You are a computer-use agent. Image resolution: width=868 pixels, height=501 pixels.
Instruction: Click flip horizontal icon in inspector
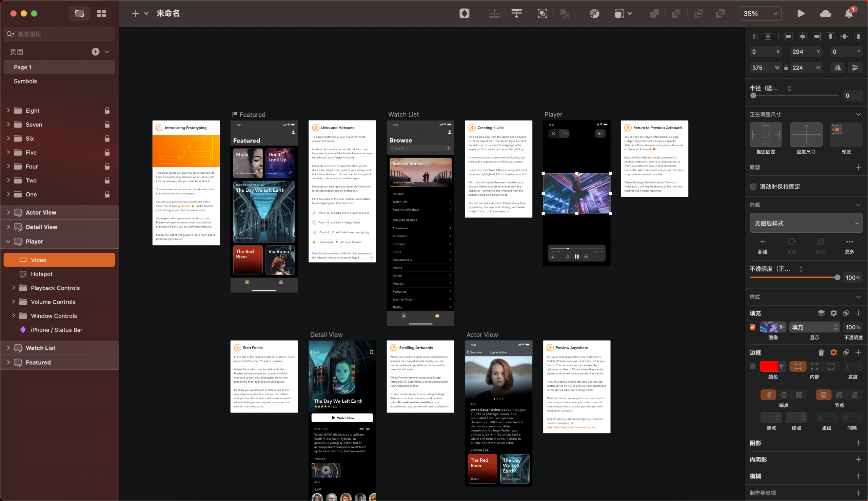838,68
